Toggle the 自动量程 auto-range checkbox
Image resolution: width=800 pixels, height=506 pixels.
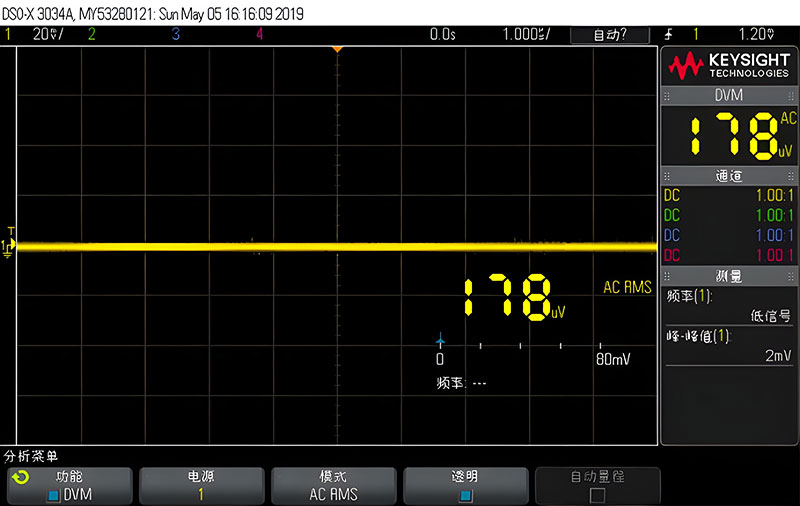click(597, 494)
